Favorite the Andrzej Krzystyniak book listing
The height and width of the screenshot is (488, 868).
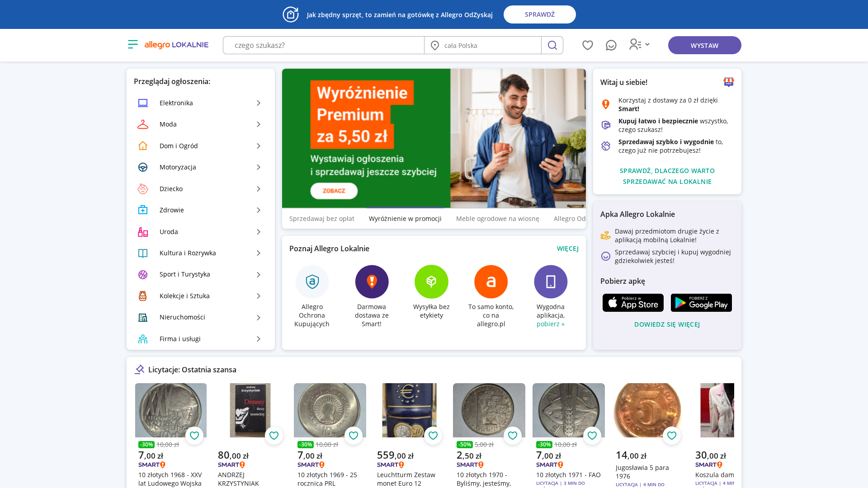pyautogui.click(x=274, y=436)
